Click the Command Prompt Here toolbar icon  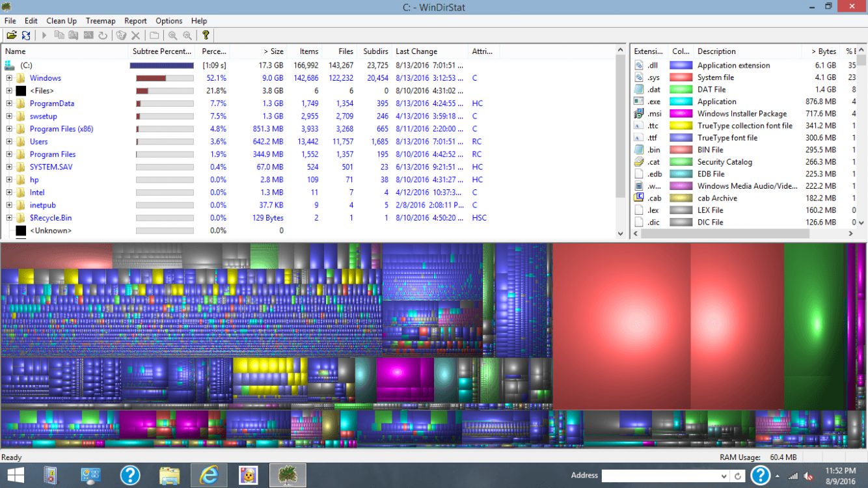[88, 35]
